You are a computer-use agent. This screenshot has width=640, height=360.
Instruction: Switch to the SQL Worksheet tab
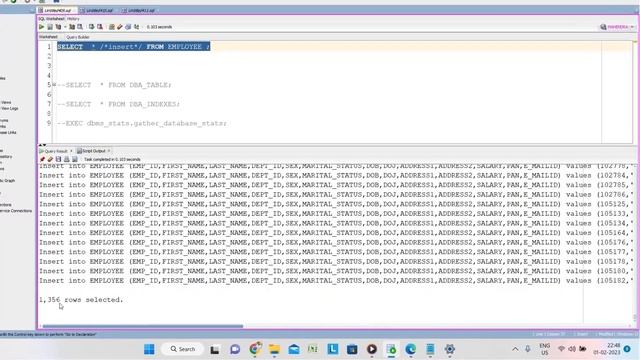click(x=51, y=19)
